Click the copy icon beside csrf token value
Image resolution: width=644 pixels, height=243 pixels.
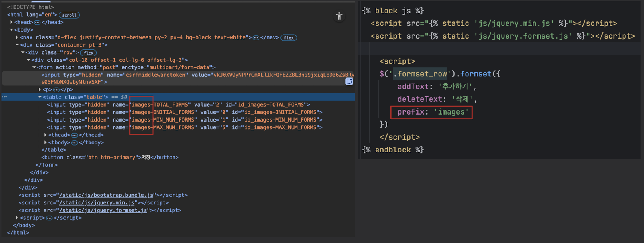click(349, 81)
